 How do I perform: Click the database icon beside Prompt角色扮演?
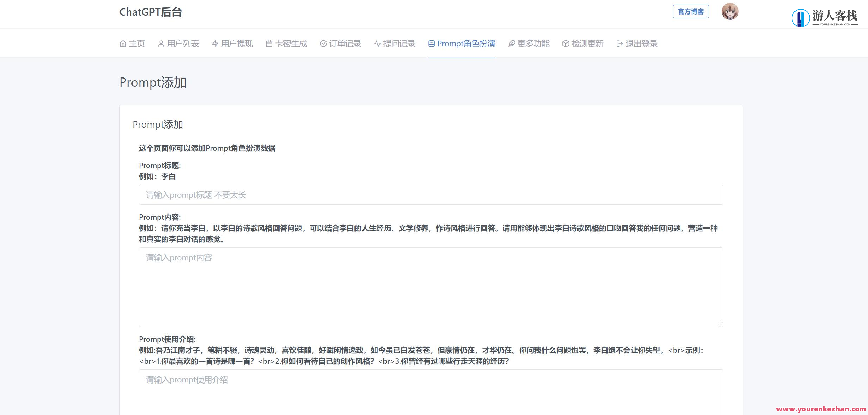pos(431,44)
